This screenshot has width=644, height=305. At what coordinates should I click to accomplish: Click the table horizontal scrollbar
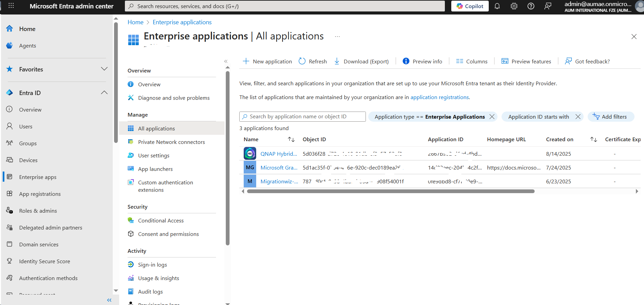[x=391, y=191]
